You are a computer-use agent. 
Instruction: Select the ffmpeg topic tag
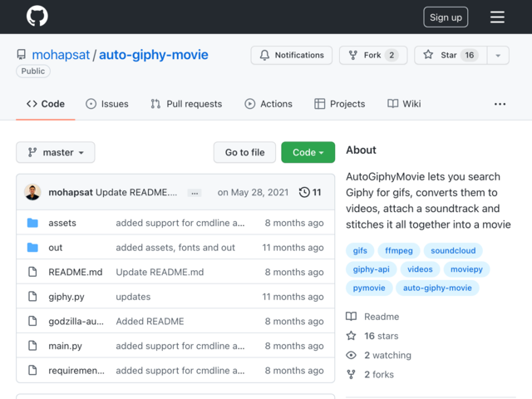[399, 250]
